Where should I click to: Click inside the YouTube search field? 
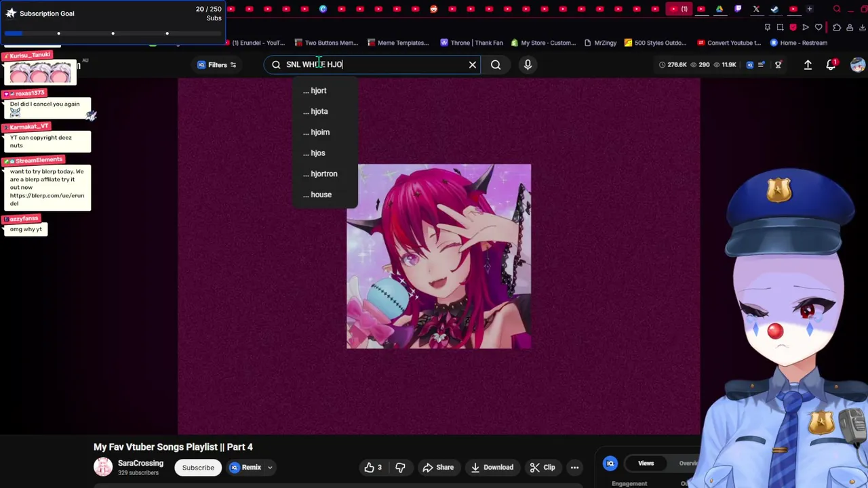tap(373, 64)
